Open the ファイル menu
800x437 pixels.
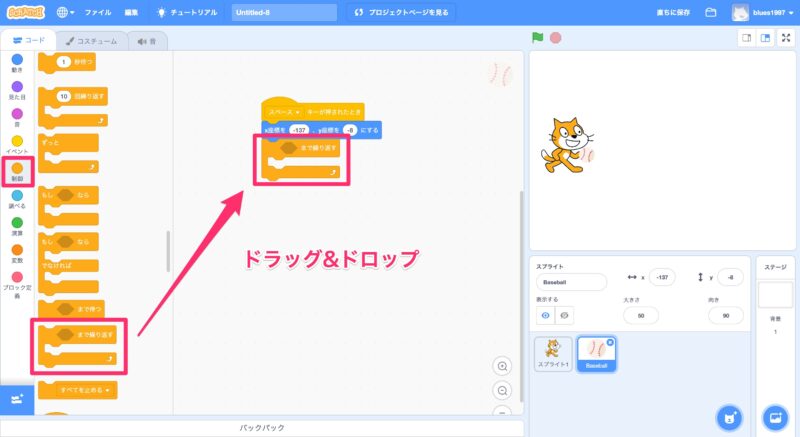pyautogui.click(x=98, y=13)
